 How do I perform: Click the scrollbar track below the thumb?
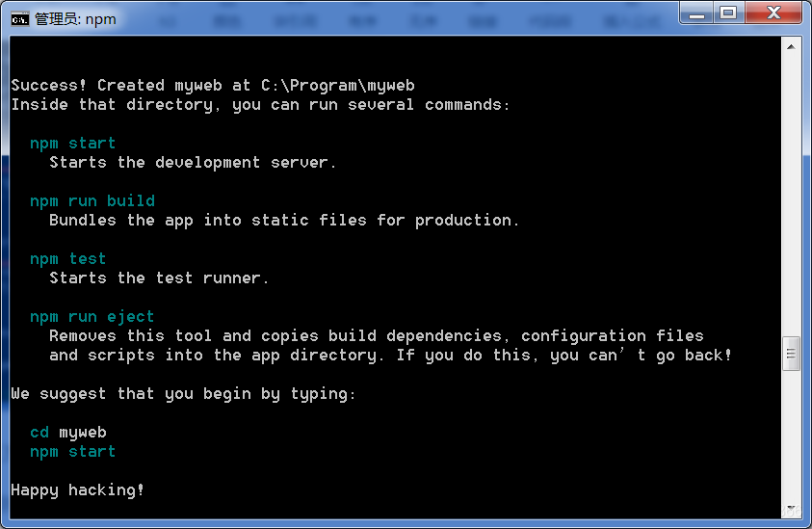[791, 434]
